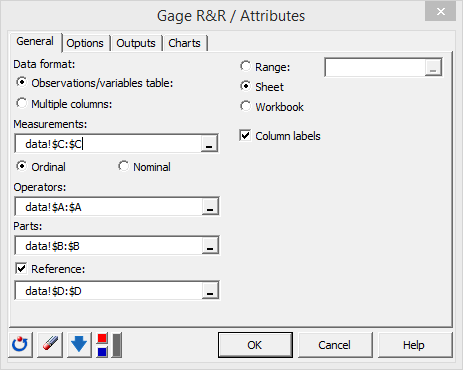Open range selector for Parts field

coord(210,246)
